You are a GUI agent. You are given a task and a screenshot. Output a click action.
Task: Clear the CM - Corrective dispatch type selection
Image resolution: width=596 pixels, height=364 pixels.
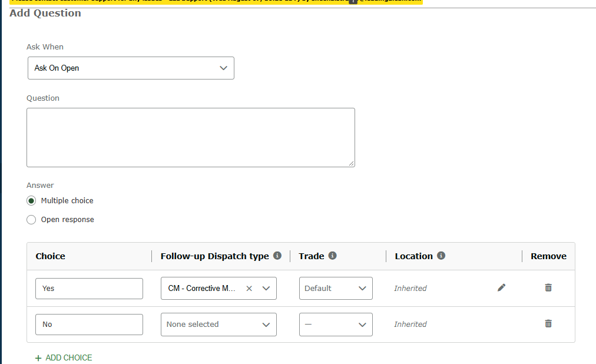point(249,289)
